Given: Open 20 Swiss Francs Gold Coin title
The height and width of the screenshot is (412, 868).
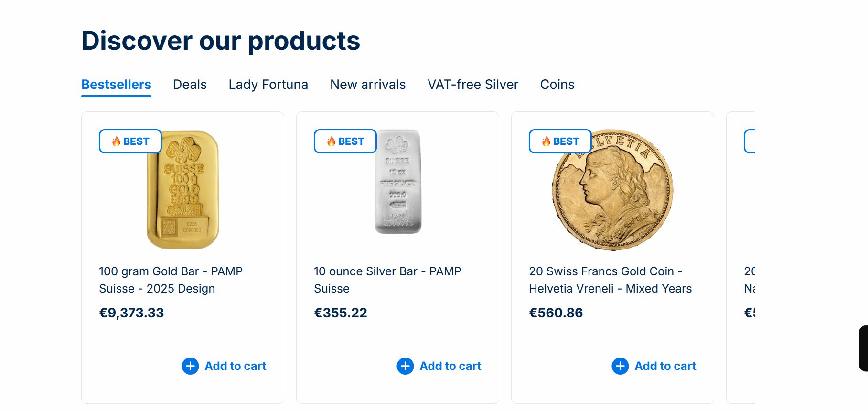Looking at the screenshot, I should click(x=610, y=280).
